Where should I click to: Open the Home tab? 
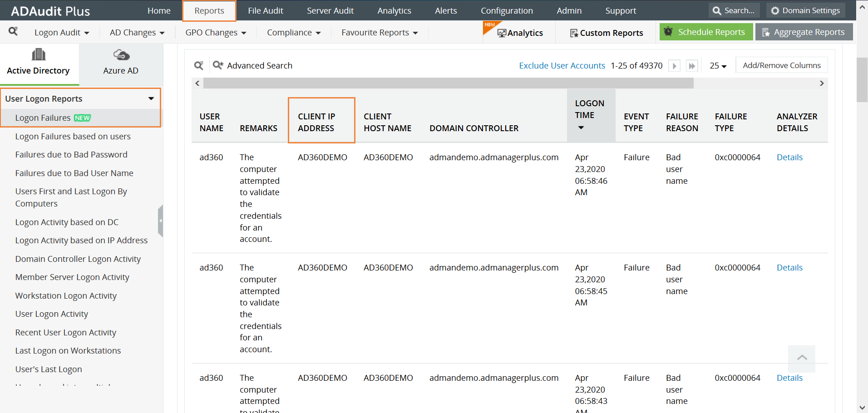[x=159, y=10]
